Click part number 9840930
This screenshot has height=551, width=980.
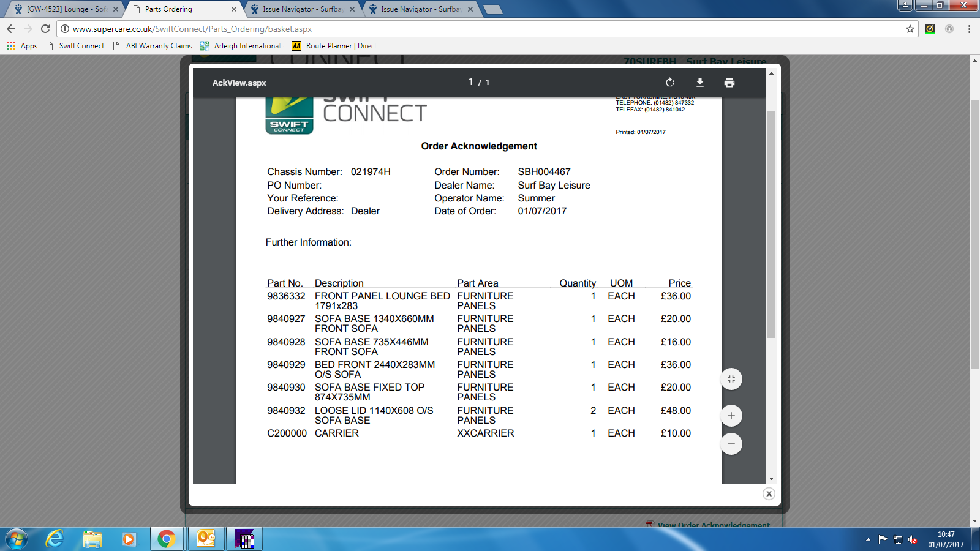(x=286, y=388)
